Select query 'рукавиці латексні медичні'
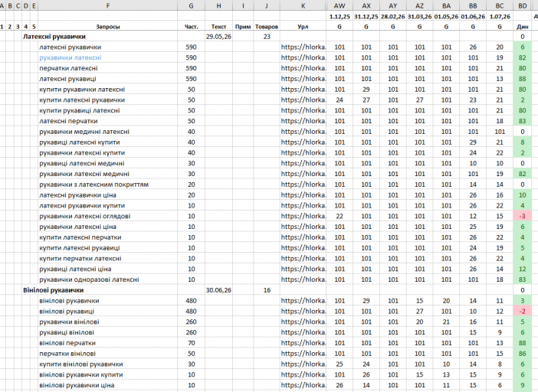The image size is (538, 392). pos(82,163)
